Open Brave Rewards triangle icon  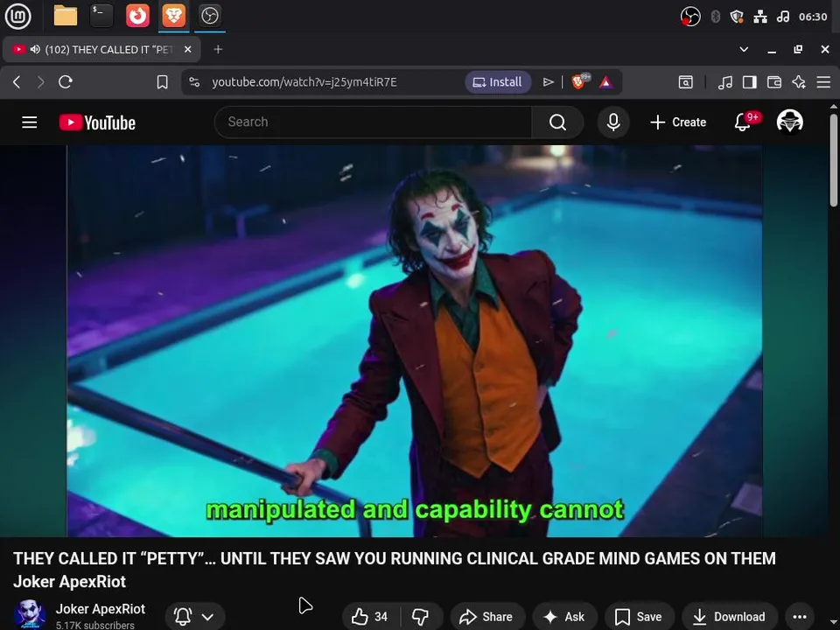click(605, 82)
